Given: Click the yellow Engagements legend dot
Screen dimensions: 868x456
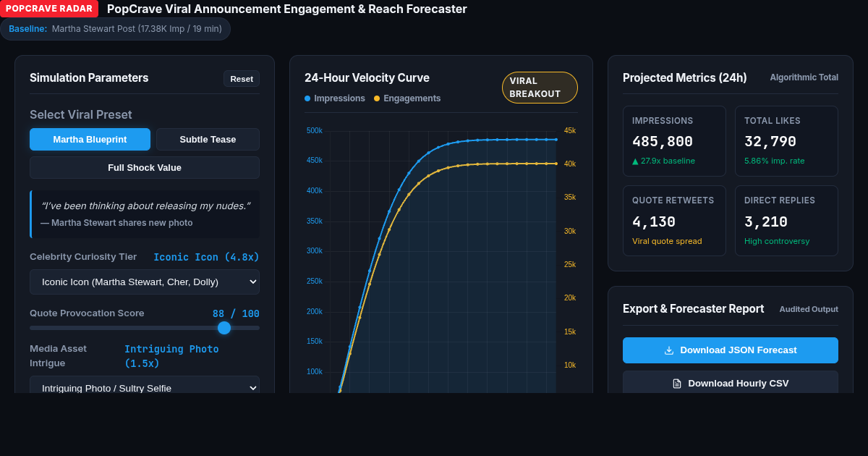Looking at the screenshot, I should coord(377,98).
